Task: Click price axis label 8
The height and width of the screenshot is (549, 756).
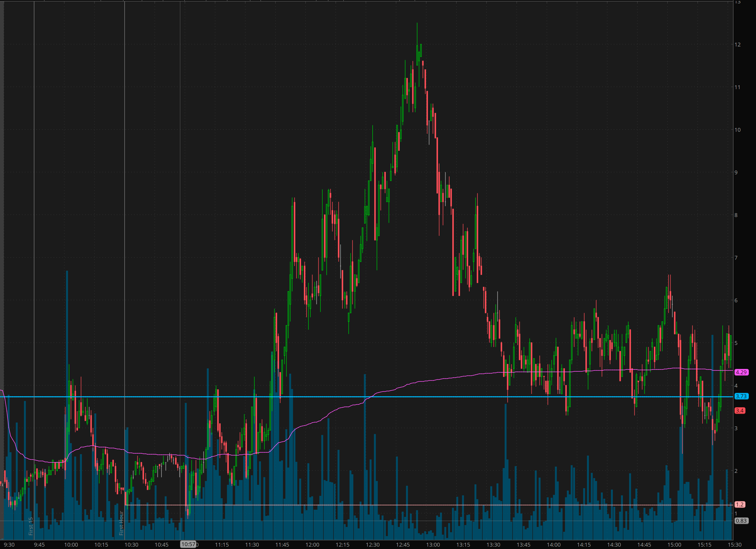Action: click(x=736, y=215)
